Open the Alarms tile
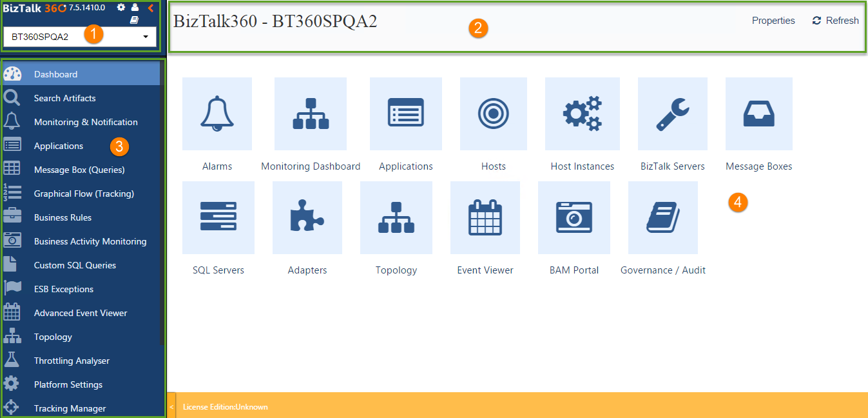 tap(217, 114)
